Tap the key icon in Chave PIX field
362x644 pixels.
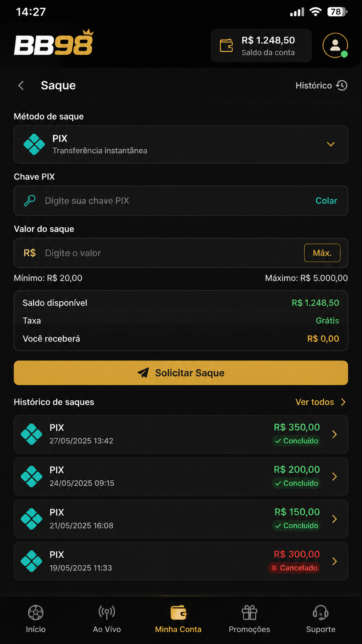(30, 201)
